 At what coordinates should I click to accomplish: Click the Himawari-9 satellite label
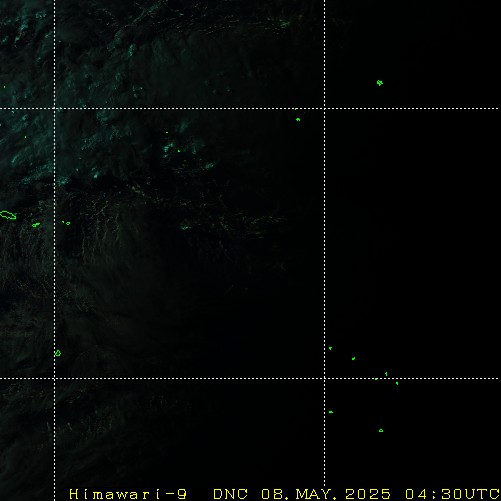coord(128,494)
